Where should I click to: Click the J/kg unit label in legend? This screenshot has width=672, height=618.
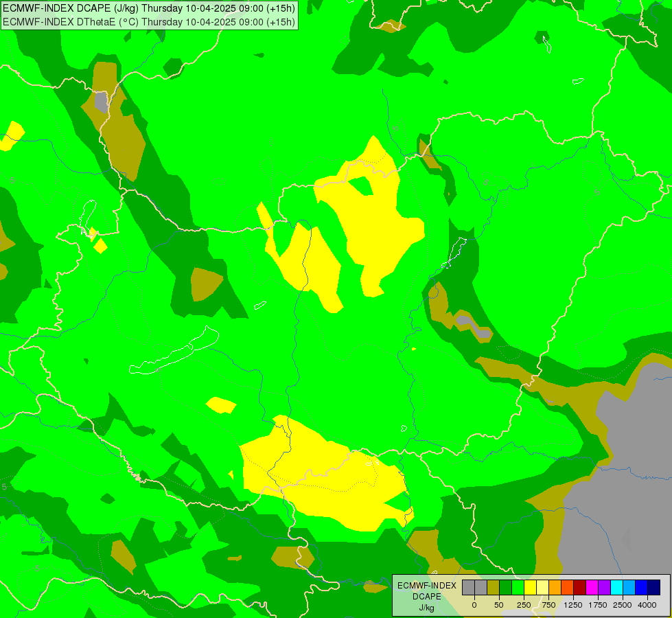427,608
